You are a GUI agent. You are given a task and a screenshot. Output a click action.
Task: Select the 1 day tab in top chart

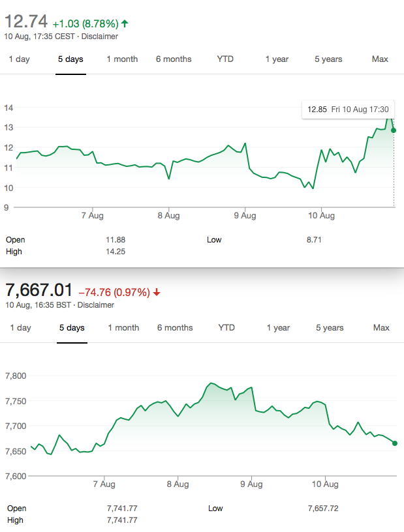(20, 59)
